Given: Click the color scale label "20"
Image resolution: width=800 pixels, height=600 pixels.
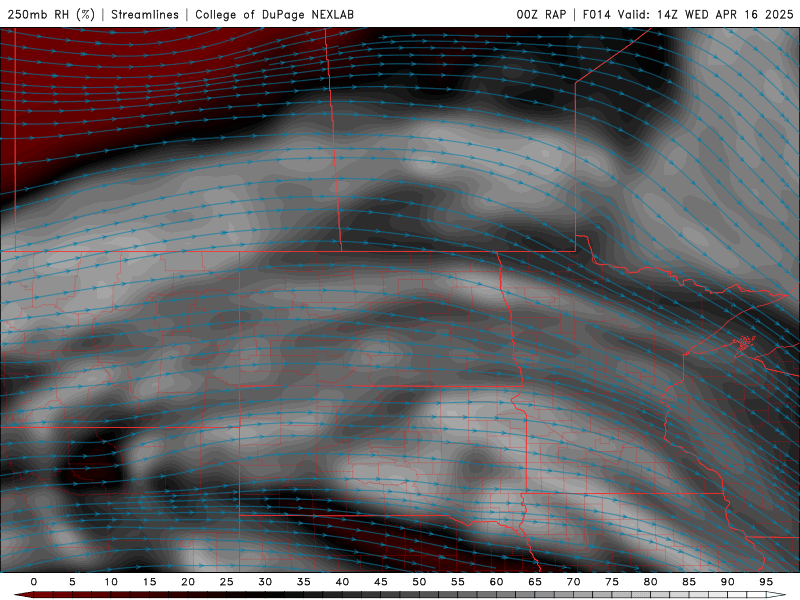Looking at the screenshot, I should coord(188,582).
